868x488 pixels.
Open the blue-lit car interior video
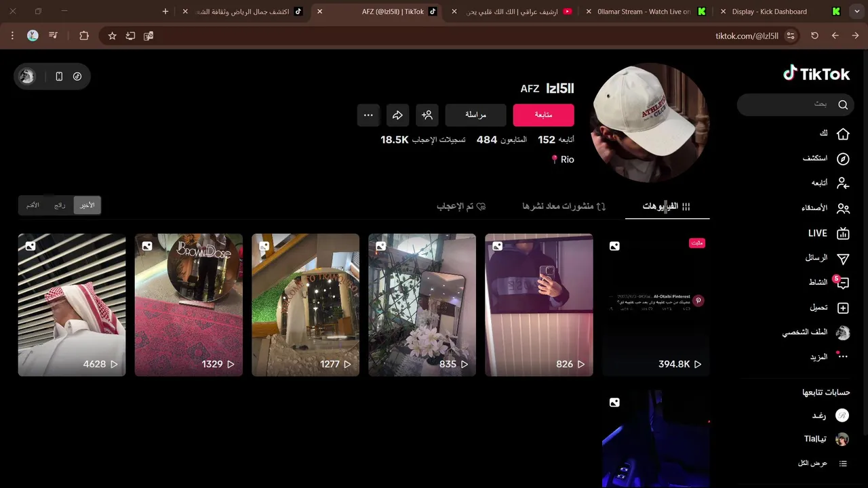point(656,439)
